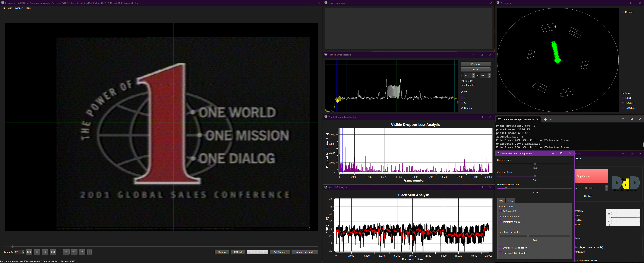Screen dimensions: 644x263
Task: Click the zoom out magnifier icon
Action: click(74, 252)
